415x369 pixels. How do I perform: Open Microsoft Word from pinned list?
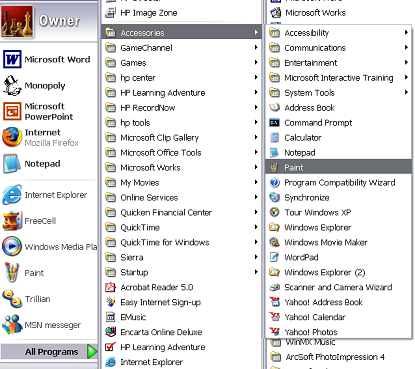[x=12, y=59]
